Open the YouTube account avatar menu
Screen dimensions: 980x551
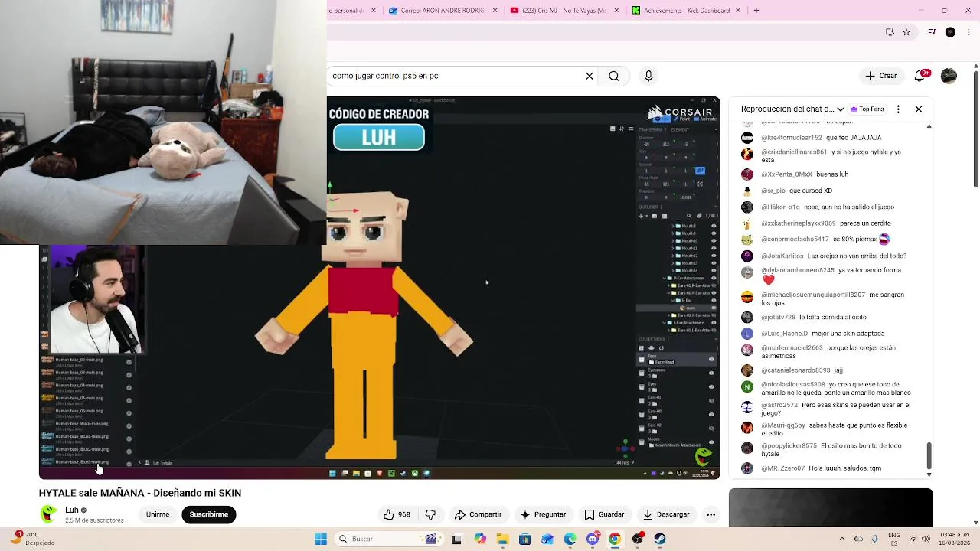point(949,76)
